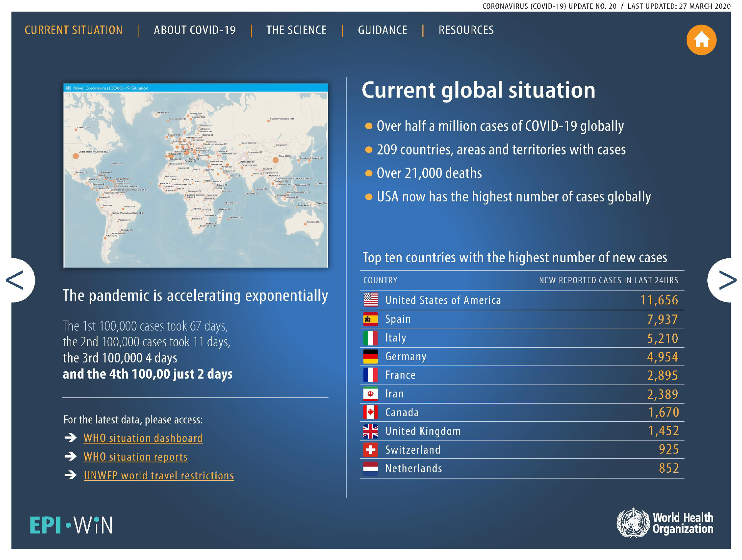Screen dimensions: 742x560
Task: Advance to next page with right arrow
Action: pyautogui.click(x=726, y=280)
